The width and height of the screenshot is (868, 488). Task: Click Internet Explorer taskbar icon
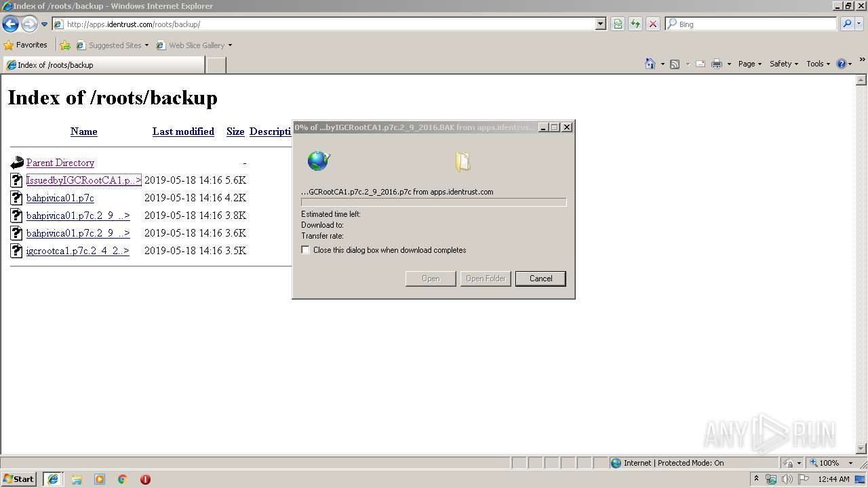pyautogui.click(x=53, y=479)
